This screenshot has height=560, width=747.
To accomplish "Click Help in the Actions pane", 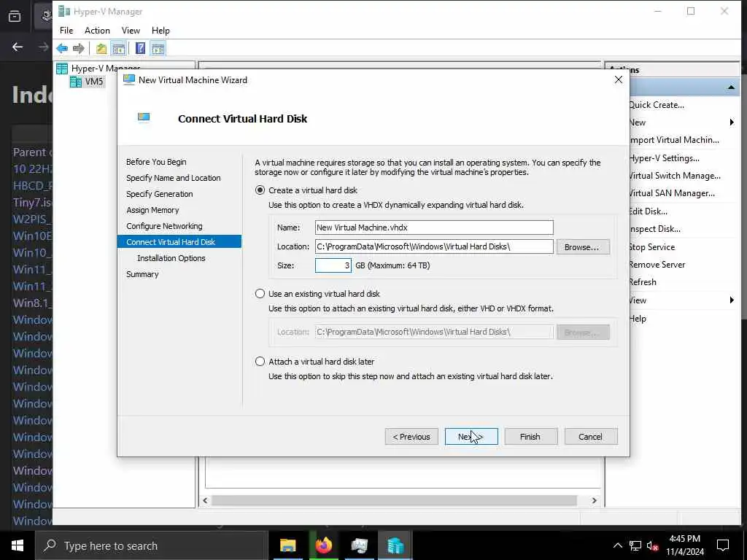I will point(638,319).
